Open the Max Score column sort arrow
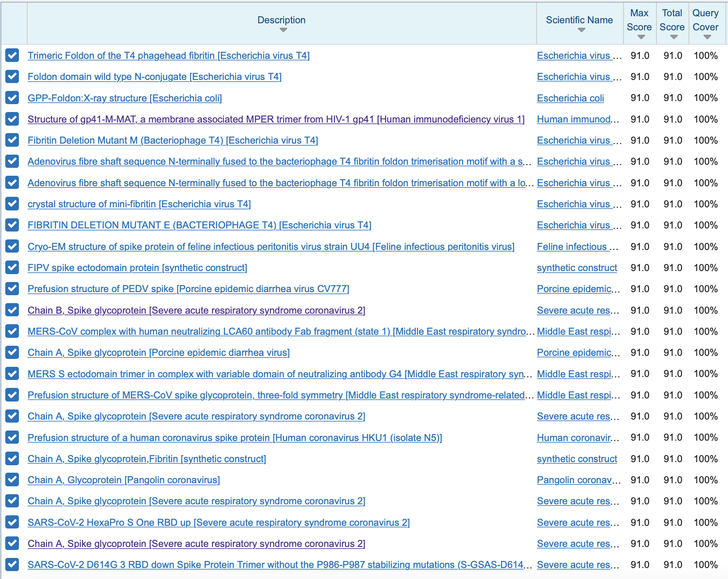Image resolution: width=728 pixels, height=579 pixels. pyautogui.click(x=641, y=37)
